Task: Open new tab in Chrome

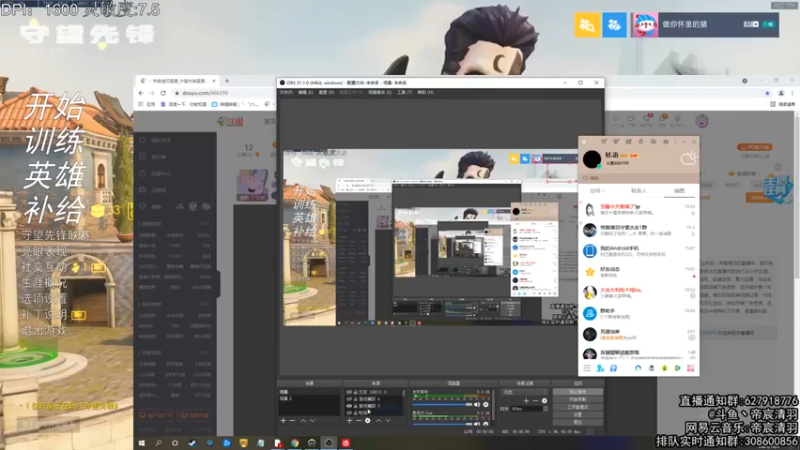Action: (x=227, y=81)
